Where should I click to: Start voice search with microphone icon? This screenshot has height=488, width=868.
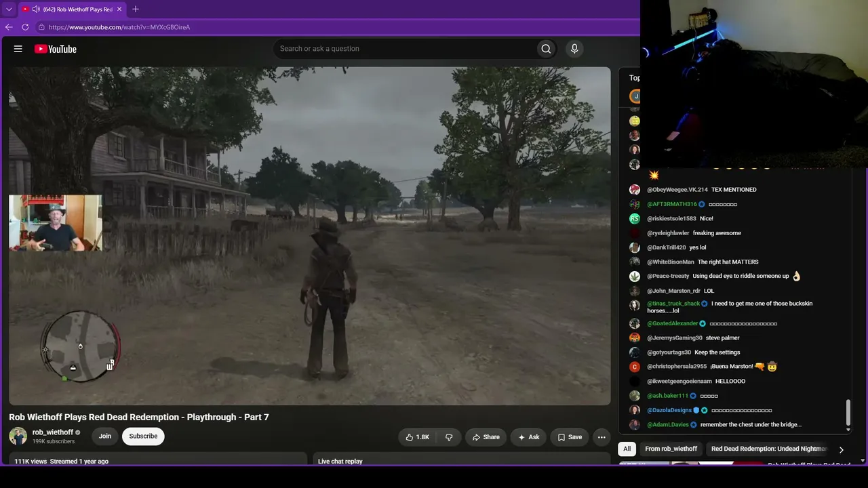pyautogui.click(x=574, y=49)
